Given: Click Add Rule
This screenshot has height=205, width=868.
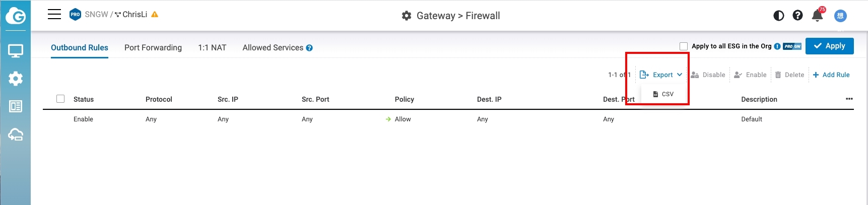Looking at the screenshot, I should pos(831,75).
